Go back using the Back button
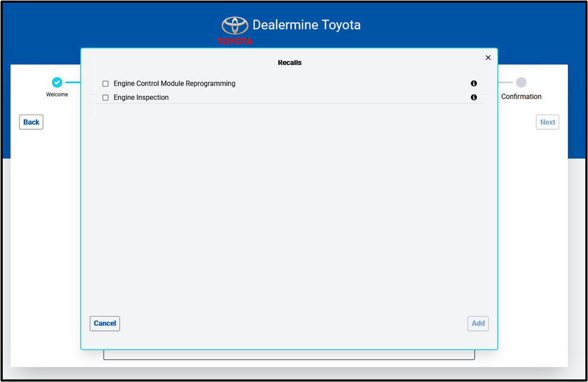588x382 pixels. pyautogui.click(x=31, y=122)
